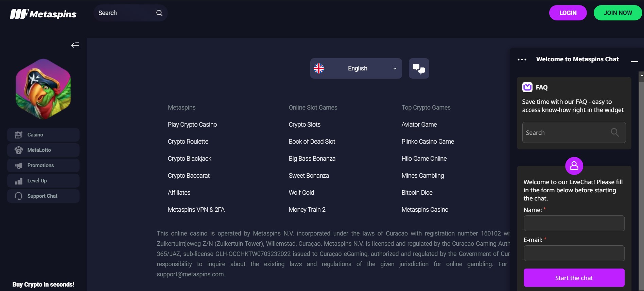Image resolution: width=644 pixels, height=291 pixels.
Task: Click Start the chat button
Action: click(x=574, y=278)
